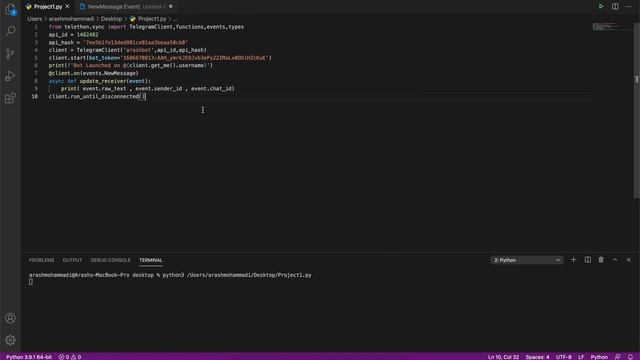Open the Extensions view icon
This screenshot has height=360, width=640.
pyautogui.click(x=11, y=98)
